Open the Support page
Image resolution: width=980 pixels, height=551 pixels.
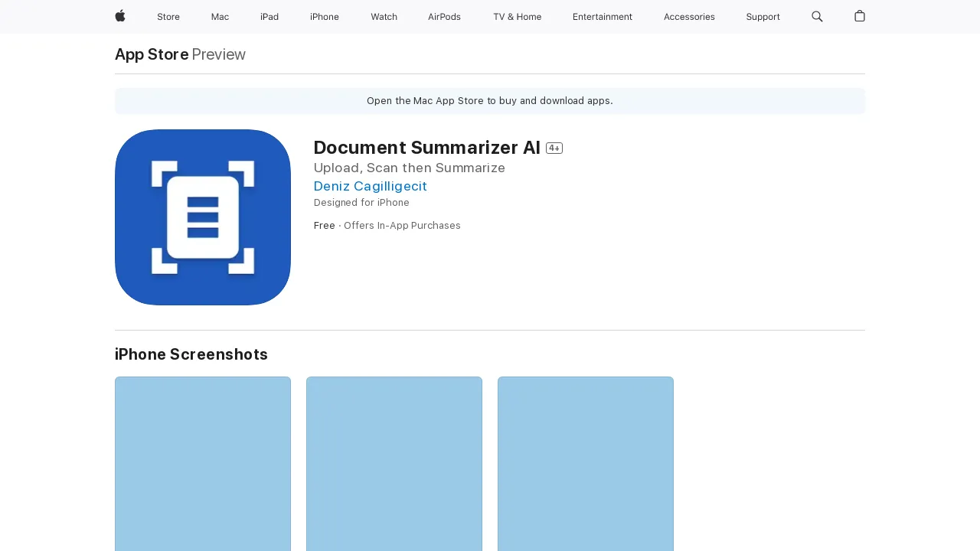pyautogui.click(x=763, y=17)
